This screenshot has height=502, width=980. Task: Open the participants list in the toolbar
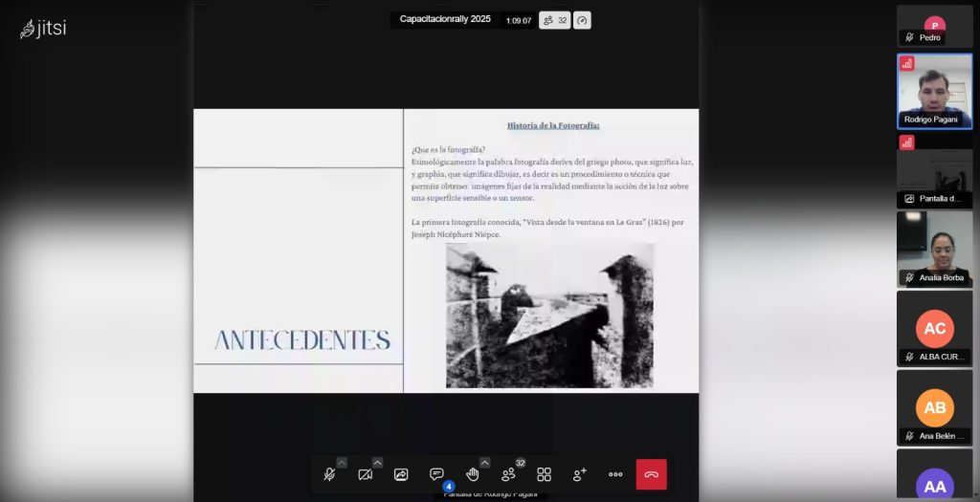[508, 474]
